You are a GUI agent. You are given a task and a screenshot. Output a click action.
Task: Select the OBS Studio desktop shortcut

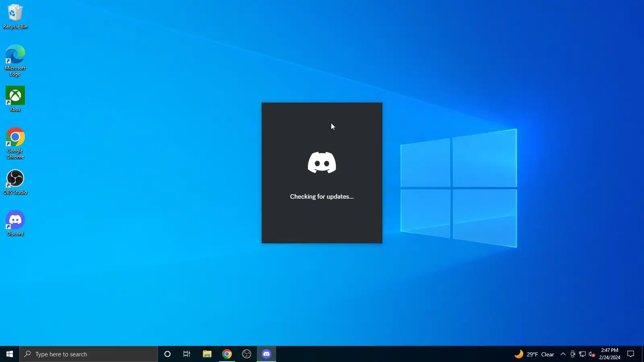pyautogui.click(x=15, y=182)
